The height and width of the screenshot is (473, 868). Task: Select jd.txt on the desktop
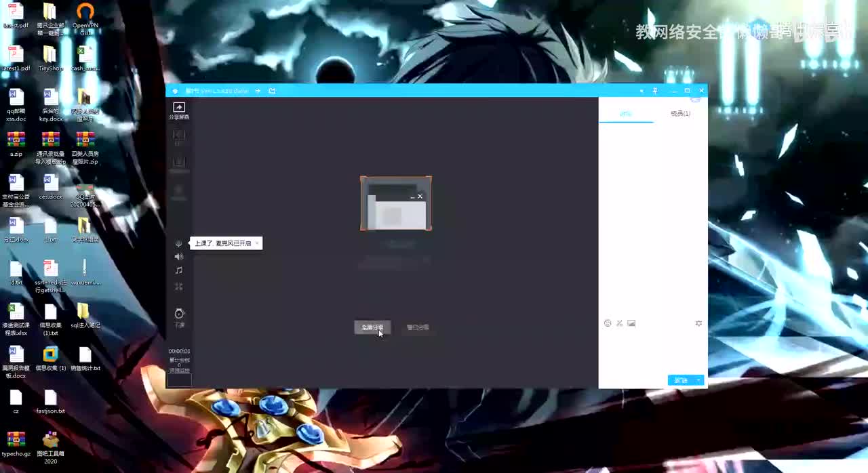16,272
